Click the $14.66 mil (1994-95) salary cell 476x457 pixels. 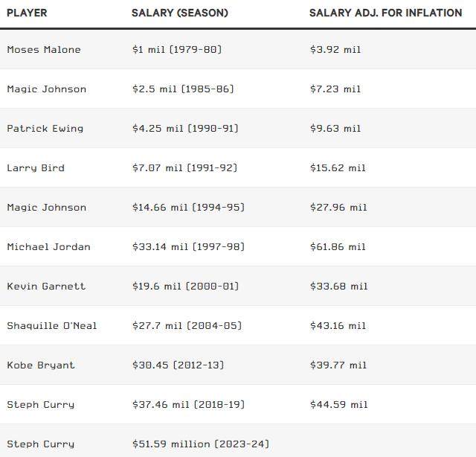(187, 208)
